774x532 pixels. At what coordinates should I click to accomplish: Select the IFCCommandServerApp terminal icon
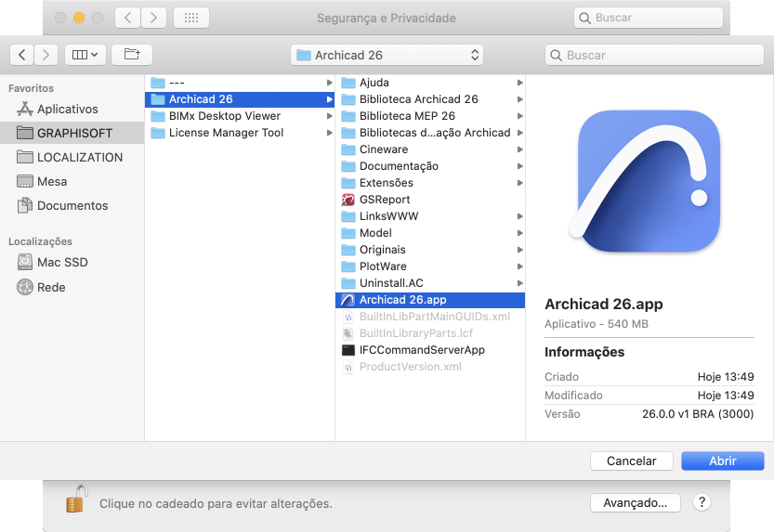pos(348,350)
